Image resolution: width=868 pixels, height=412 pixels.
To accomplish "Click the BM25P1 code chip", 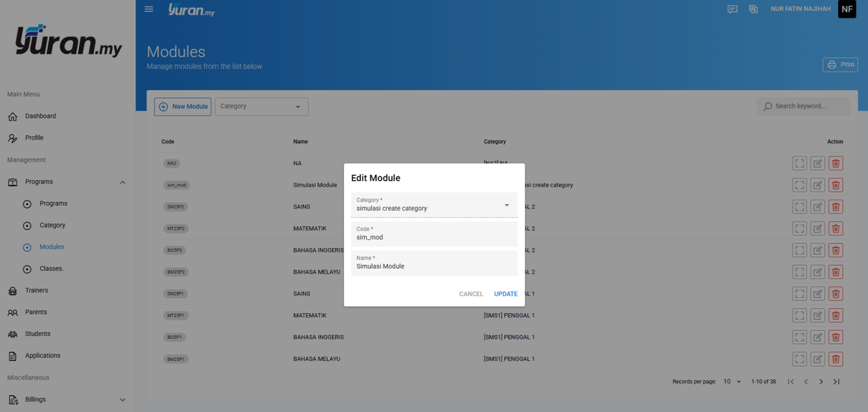I will [175, 359].
